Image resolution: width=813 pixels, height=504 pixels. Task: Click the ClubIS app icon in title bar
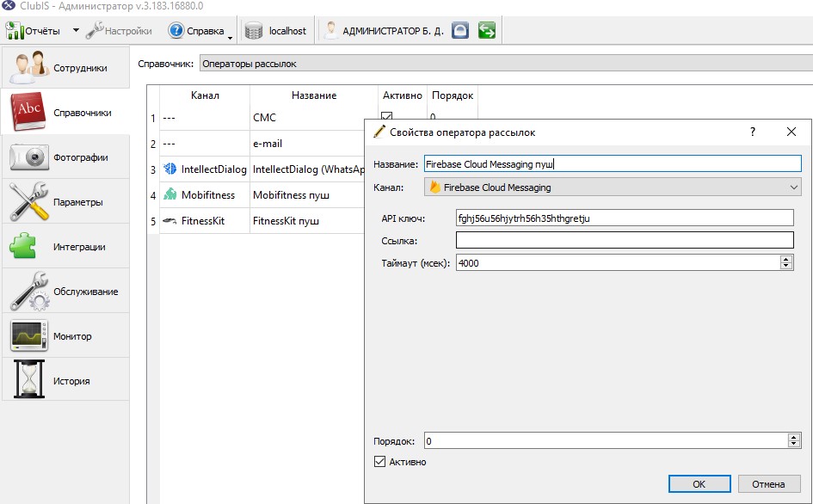[x=9, y=6]
